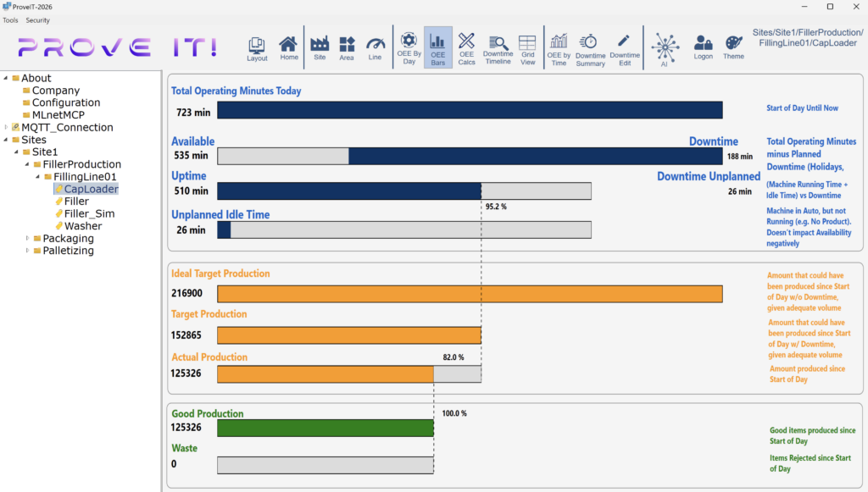Switch to Grid View
The height and width of the screenshot is (492, 868).
coord(527,48)
